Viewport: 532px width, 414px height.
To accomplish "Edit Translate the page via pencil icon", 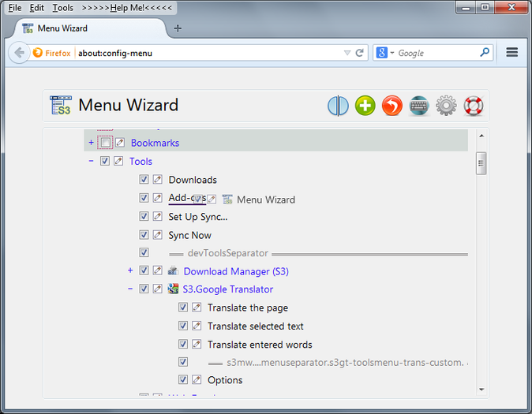I will 197,308.
